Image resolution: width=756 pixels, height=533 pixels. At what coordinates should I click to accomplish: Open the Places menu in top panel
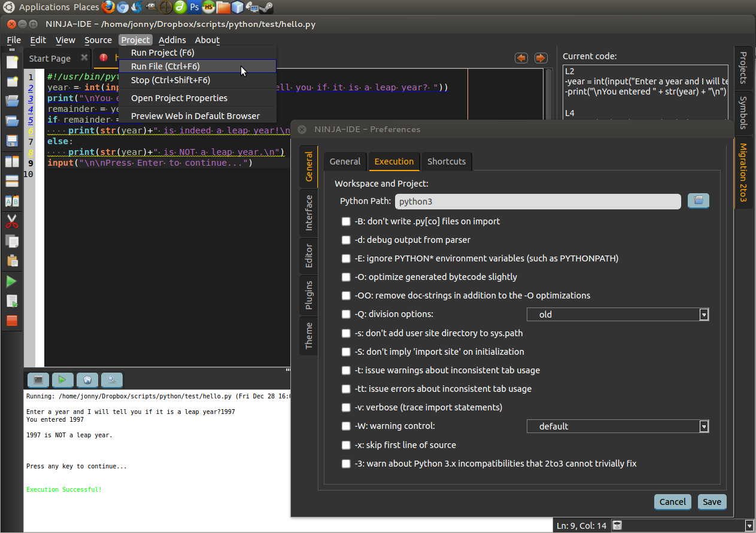(x=86, y=7)
